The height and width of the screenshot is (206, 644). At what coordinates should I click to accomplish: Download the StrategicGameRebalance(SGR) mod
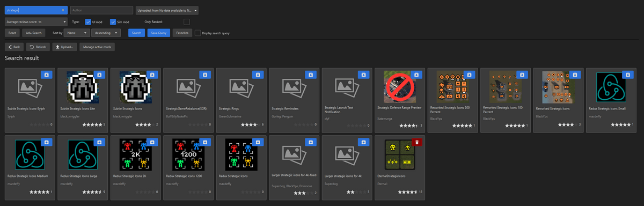(205, 74)
